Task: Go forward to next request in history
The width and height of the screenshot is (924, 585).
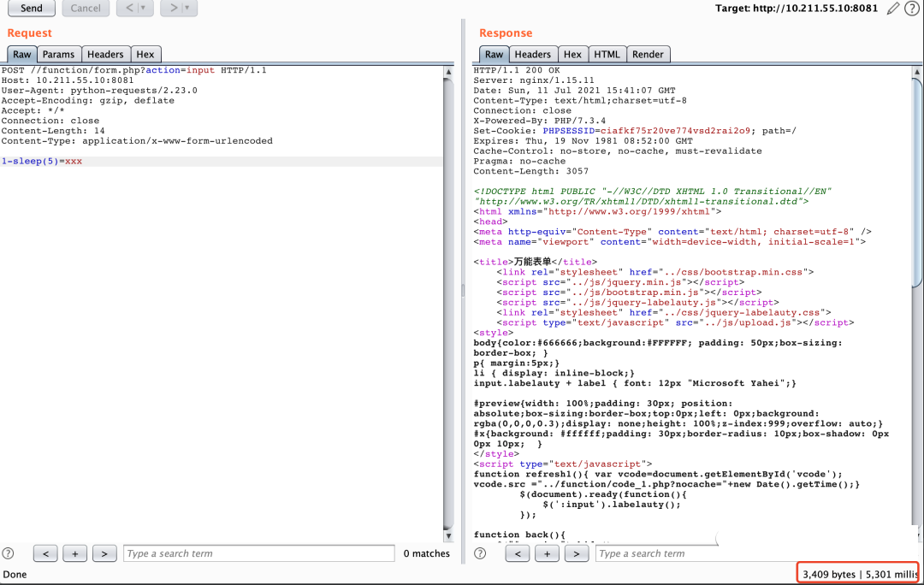Action: click(172, 9)
